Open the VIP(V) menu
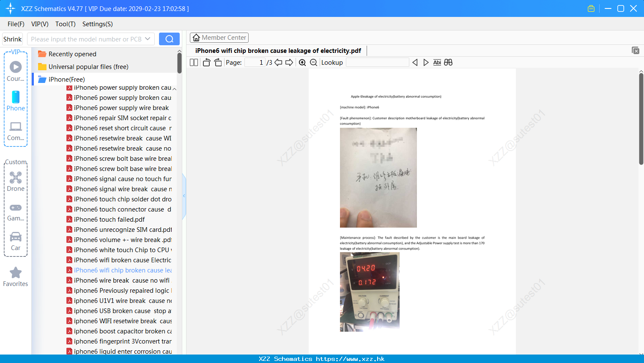Viewport: 644px width, 363px height. coord(40,24)
